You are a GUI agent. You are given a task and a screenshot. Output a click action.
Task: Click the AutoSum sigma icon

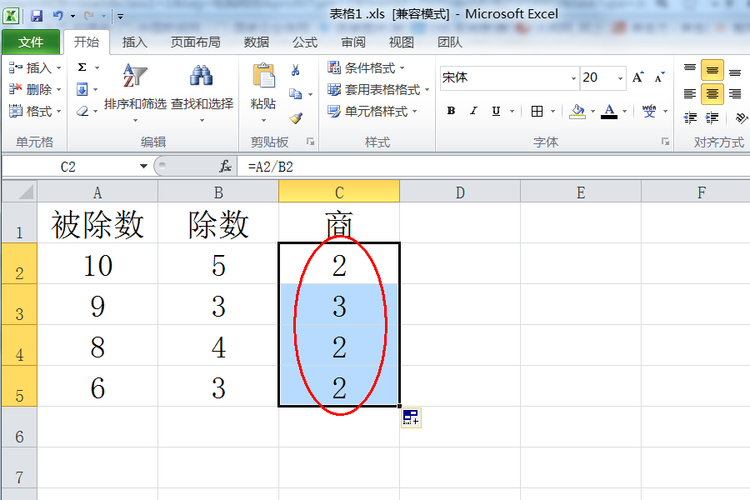click(x=82, y=67)
